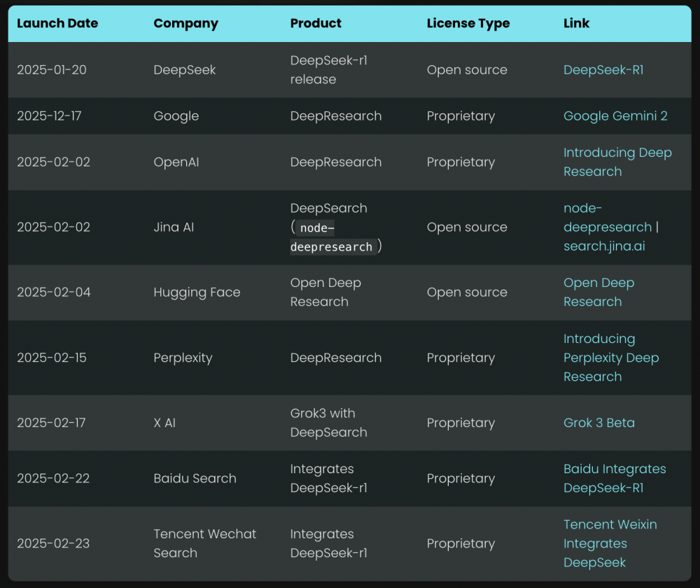This screenshot has height=588, width=700.
Task: Follow the Introducing Deep Research link
Action: [x=617, y=162]
